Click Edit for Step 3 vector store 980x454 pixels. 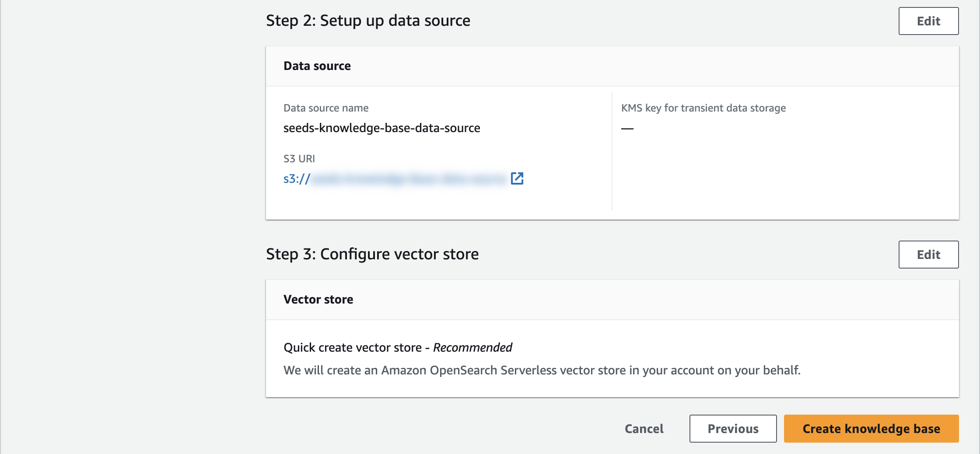pyautogui.click(x=928, y=255)
